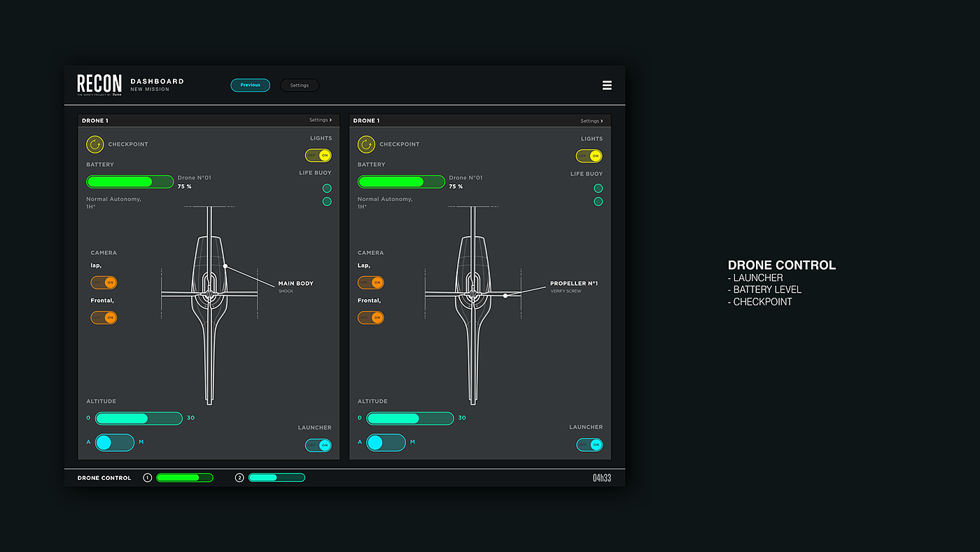Viewport: 980px width, 552px height.
Task: Click the SHOCK status under Main Body
Action: click(286, 291)
